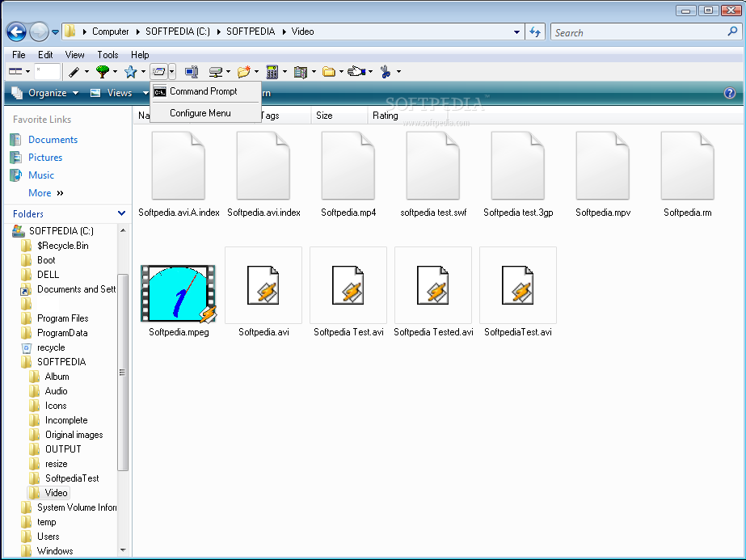This screenshot has width=746, height=560.
Task: Open the address bar history dropdown
Action: pyautogui.click(x=516, y=32)
